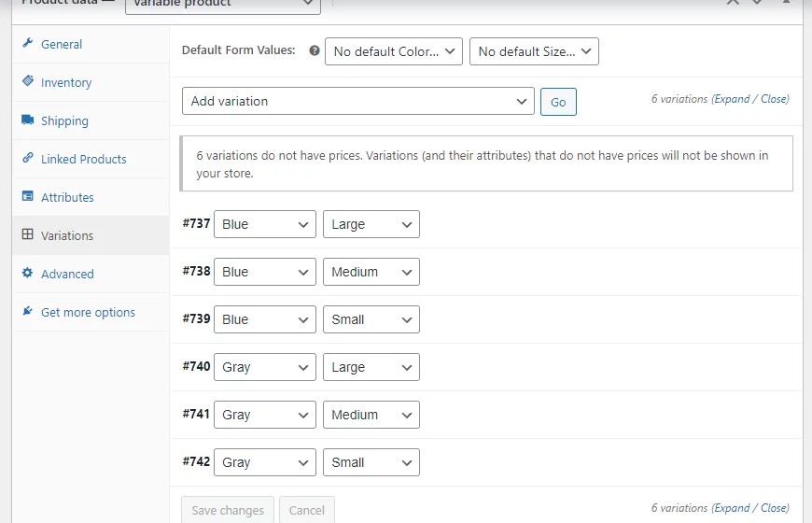Viewport: 812px width, 523px height.
Task: Open the No default Color dropdown
Action: click(394, 51)
